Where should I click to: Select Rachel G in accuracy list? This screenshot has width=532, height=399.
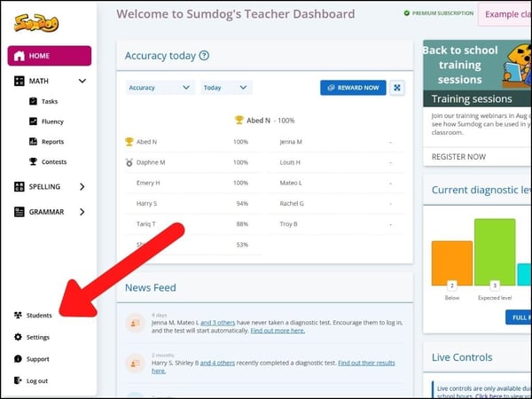click(x=292, y=204)
